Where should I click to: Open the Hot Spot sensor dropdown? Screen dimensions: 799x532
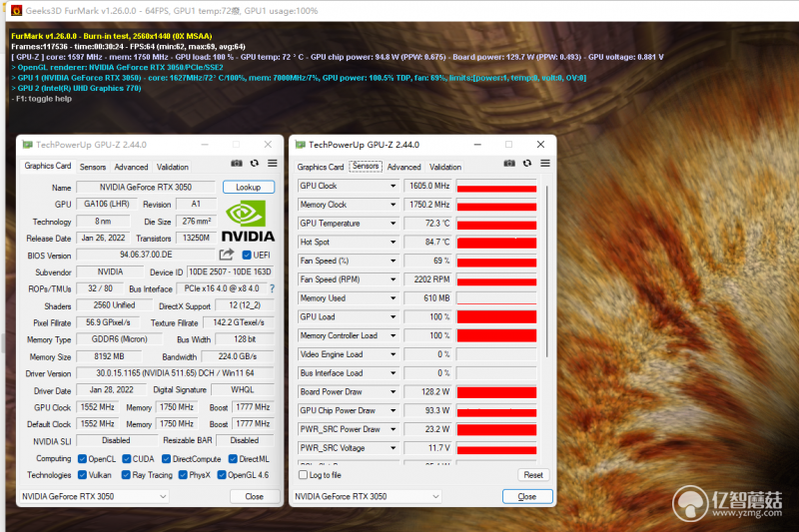393,243
